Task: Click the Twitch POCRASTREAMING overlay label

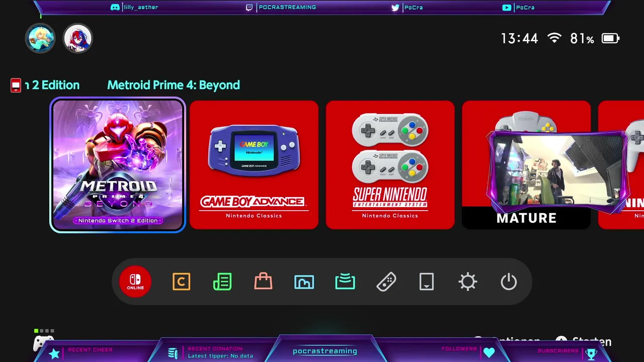Action: 281,8
